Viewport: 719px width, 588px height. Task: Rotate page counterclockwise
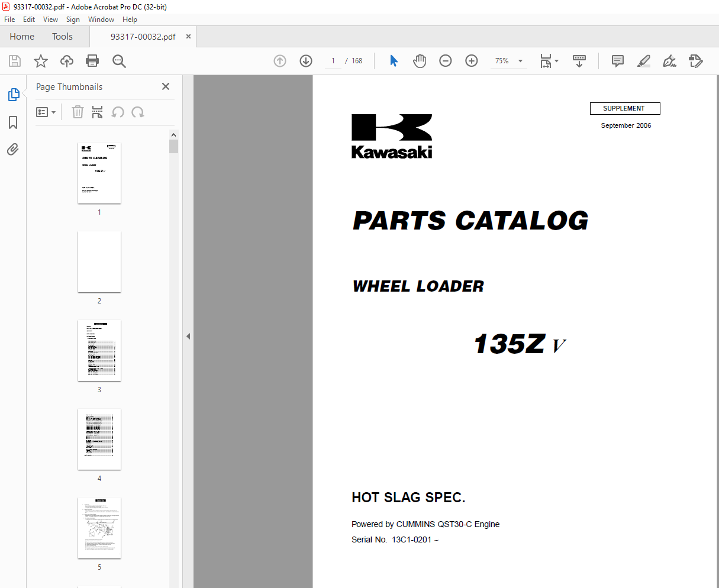[x=118, y=112]
